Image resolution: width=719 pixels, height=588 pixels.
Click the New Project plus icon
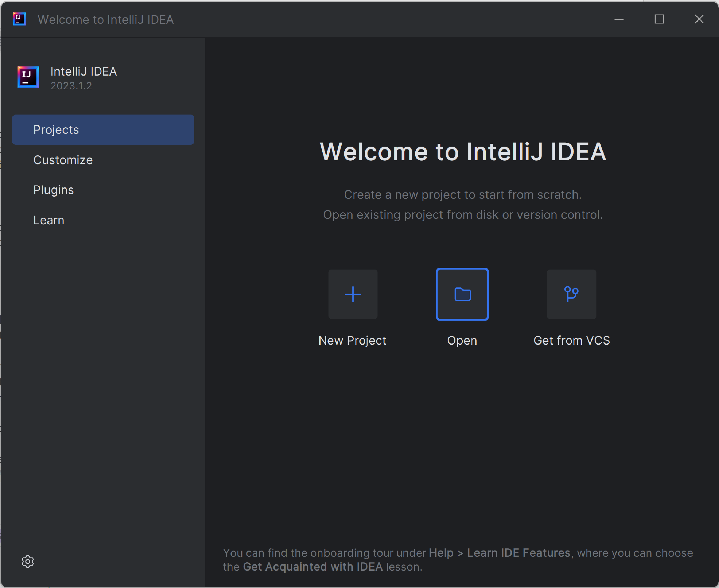[352, 294]
